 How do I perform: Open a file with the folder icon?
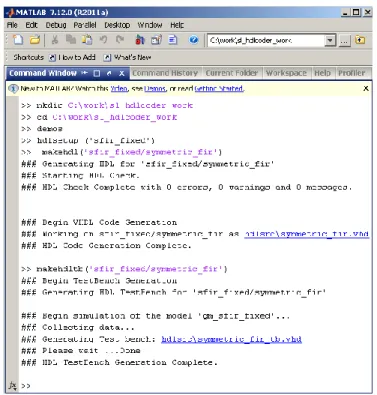point(35,40)
